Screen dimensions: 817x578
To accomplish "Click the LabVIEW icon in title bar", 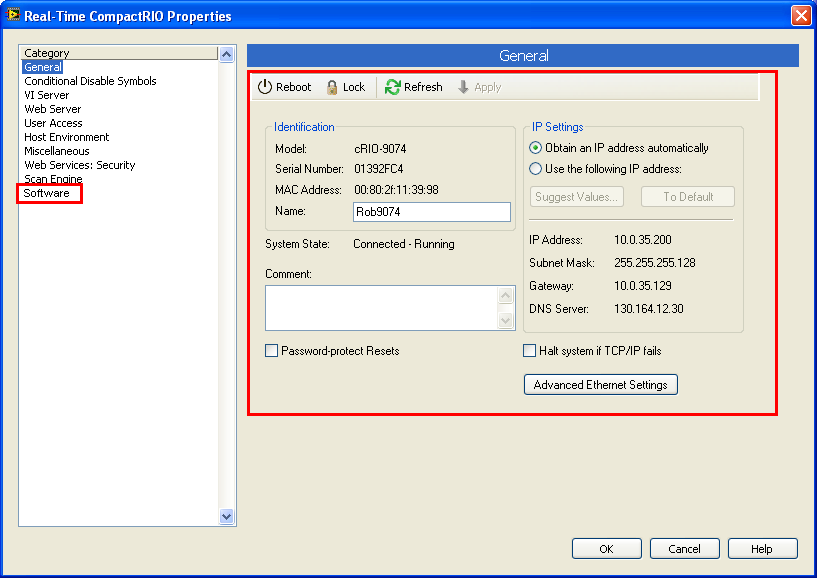I will tap(13, 15).
